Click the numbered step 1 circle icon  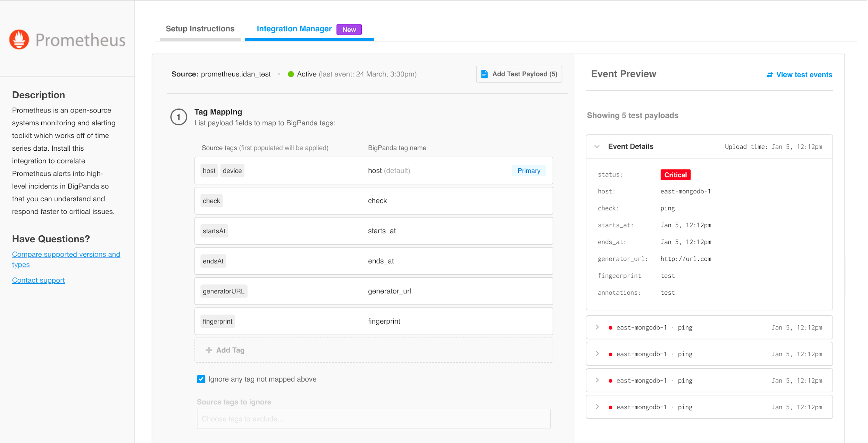click(x=179, y=117)
